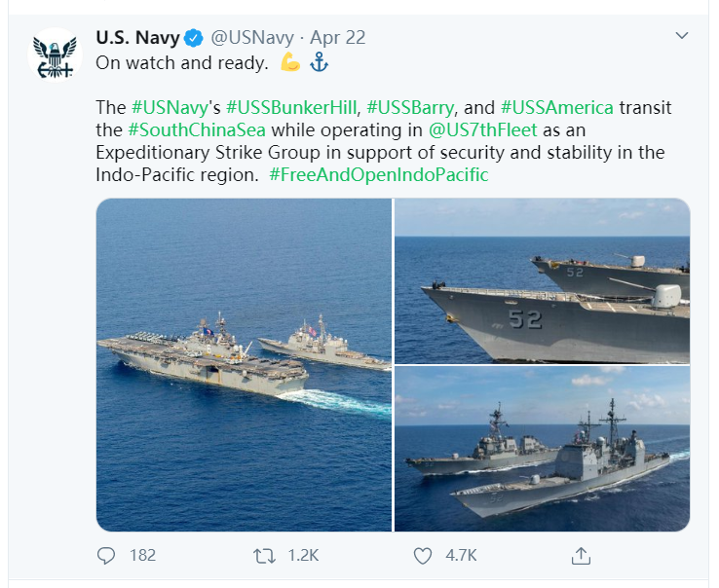Like the tweet with heart icon
Viewport: 719px width, 588px height.
423,556
